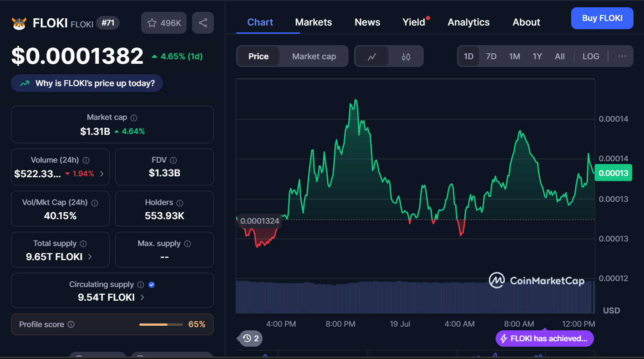Click Volume (24h) info icon
The width and height of the screenshot is (644, 359).
point(86,160)
